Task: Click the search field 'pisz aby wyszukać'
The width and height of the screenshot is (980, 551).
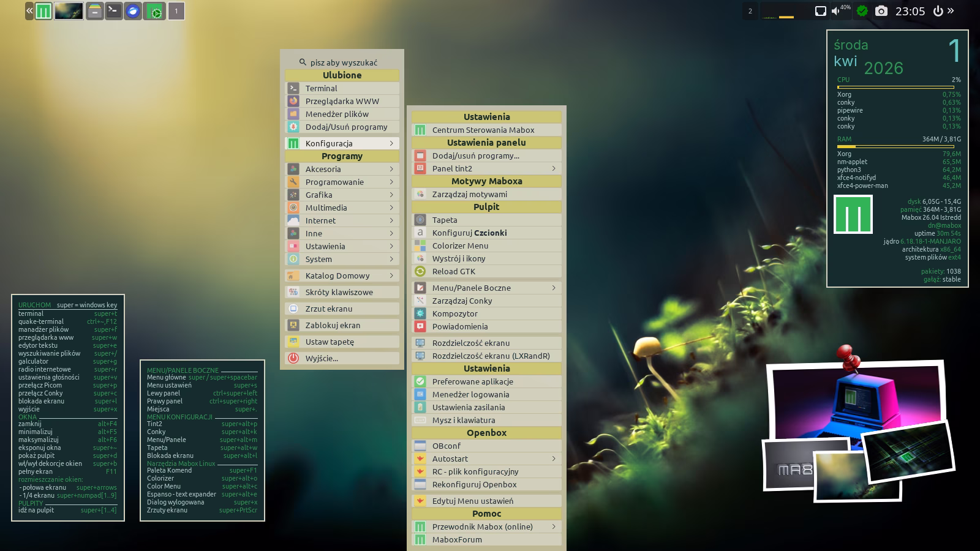Action: point(343,62)
